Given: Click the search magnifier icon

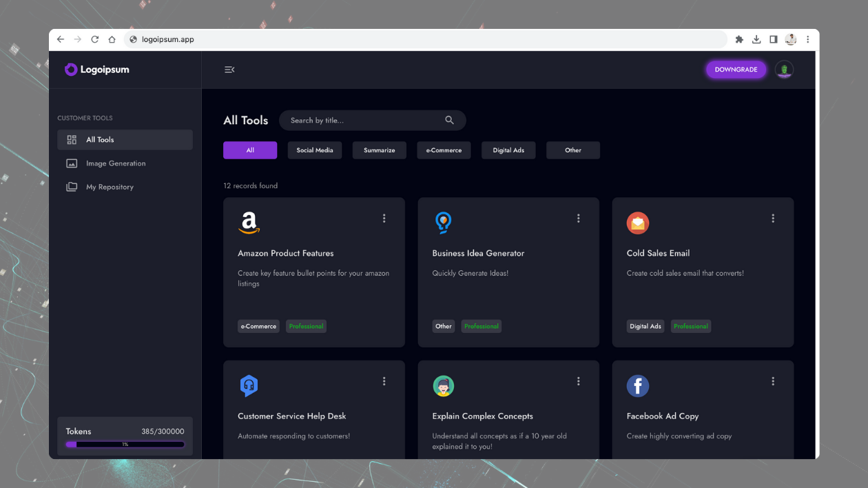Looking at the screenshot, I should coord(449,120).
